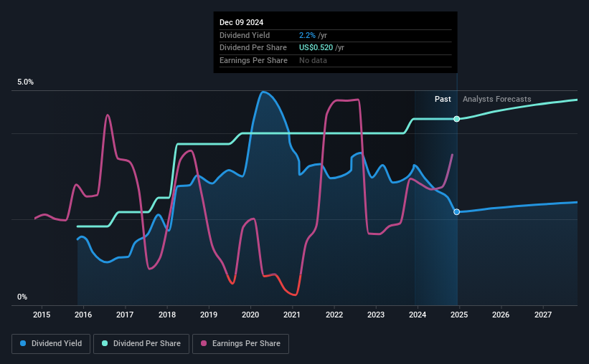
Task: Click the 2017 x-axis year label
Action: click(125, 315)
